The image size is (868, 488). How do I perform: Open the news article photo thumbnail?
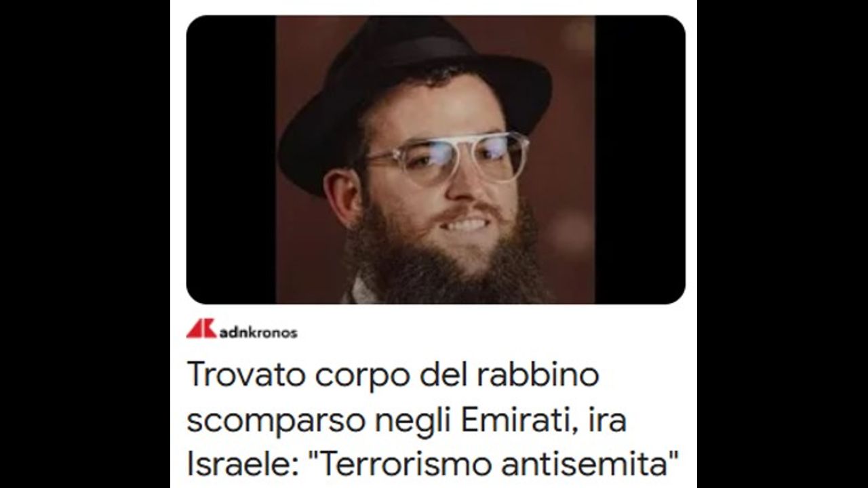(435, 159)
